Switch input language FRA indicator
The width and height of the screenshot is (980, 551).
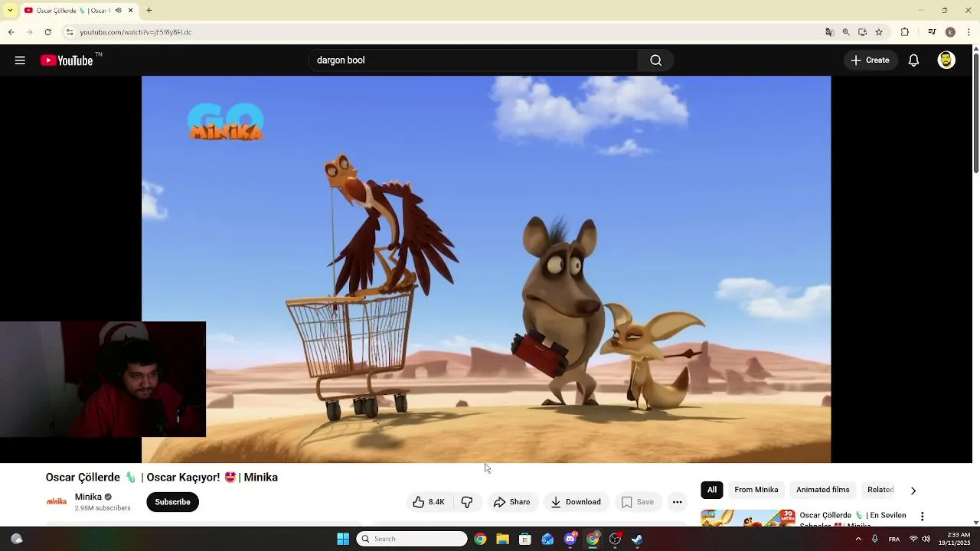pos(894,539)
